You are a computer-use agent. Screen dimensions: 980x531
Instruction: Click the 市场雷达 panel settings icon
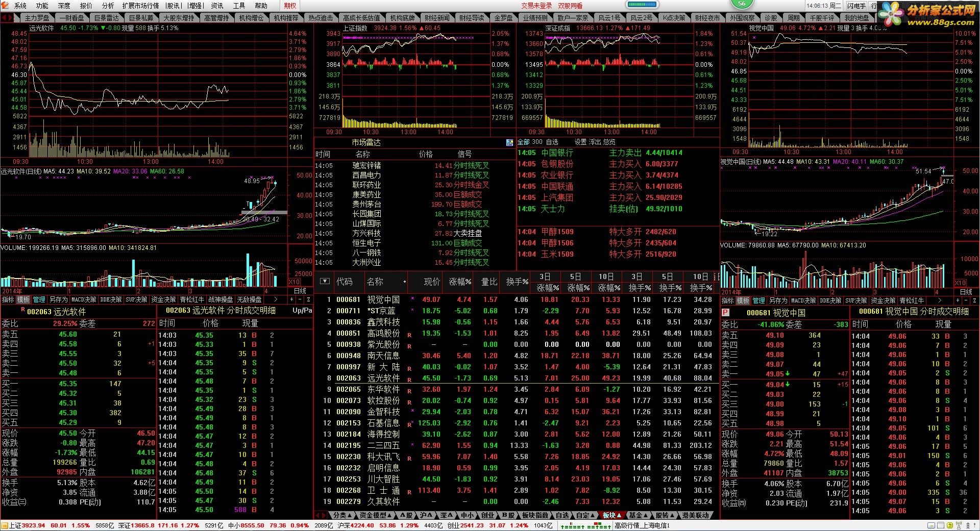click(509, 142)
